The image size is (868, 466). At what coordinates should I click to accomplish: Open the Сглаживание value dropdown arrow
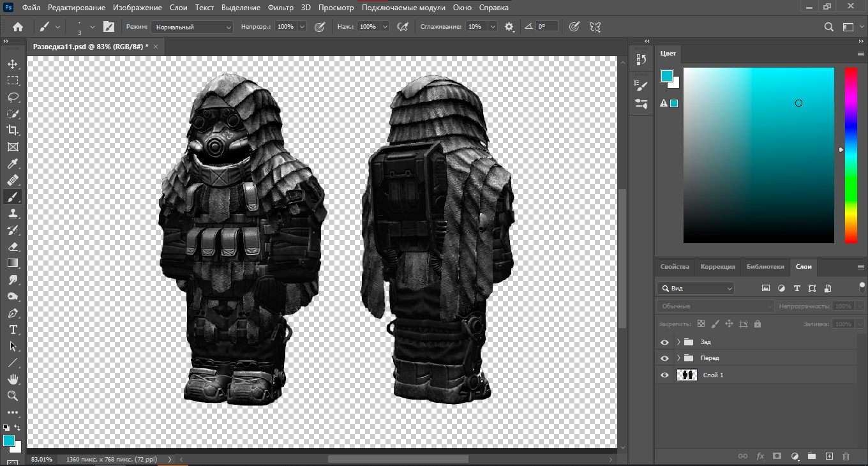pos(493,27)
